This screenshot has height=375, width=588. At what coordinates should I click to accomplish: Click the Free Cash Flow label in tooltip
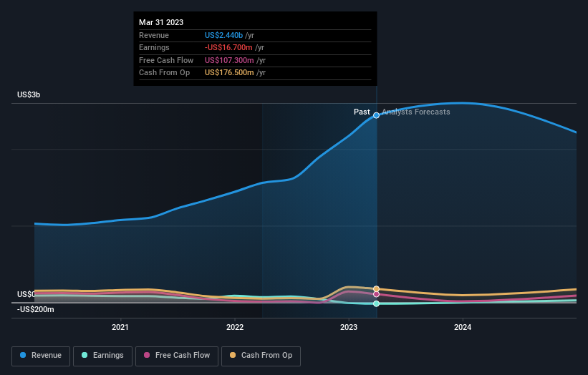pos(166,60)
